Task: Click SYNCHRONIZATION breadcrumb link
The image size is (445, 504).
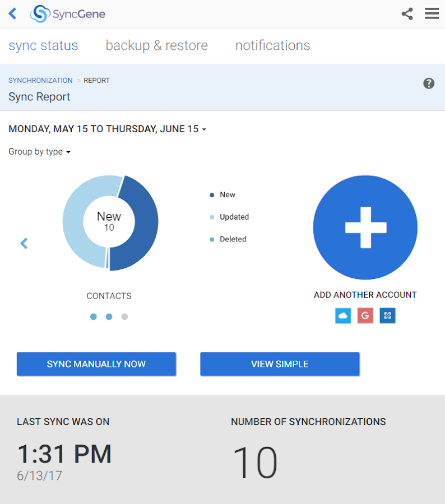Action: [x=40, y=80]
